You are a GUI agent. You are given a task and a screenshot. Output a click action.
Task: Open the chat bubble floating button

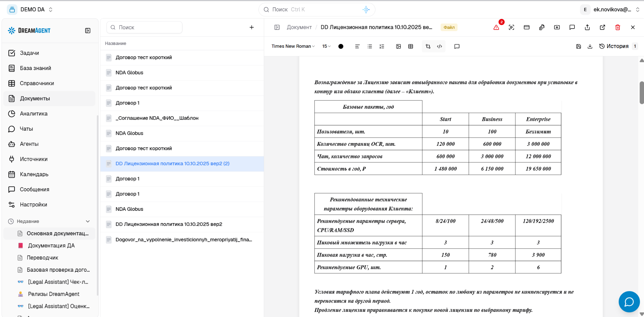coord(629,302)
